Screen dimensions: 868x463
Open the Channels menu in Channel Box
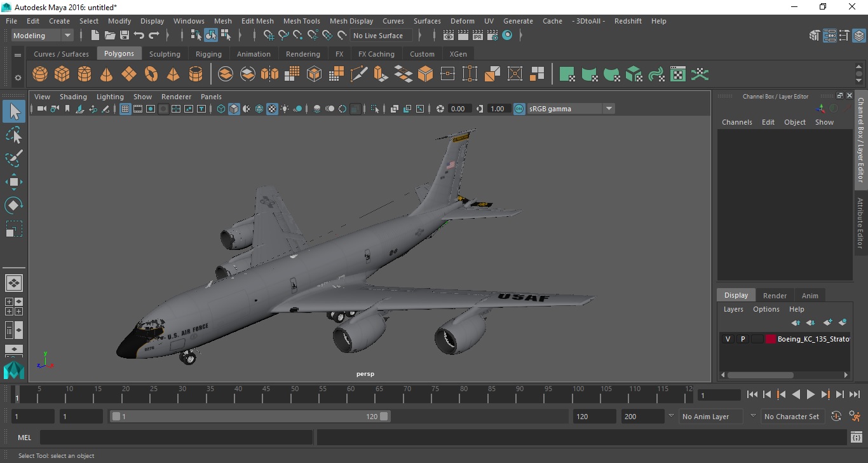[x=736, y=122]
